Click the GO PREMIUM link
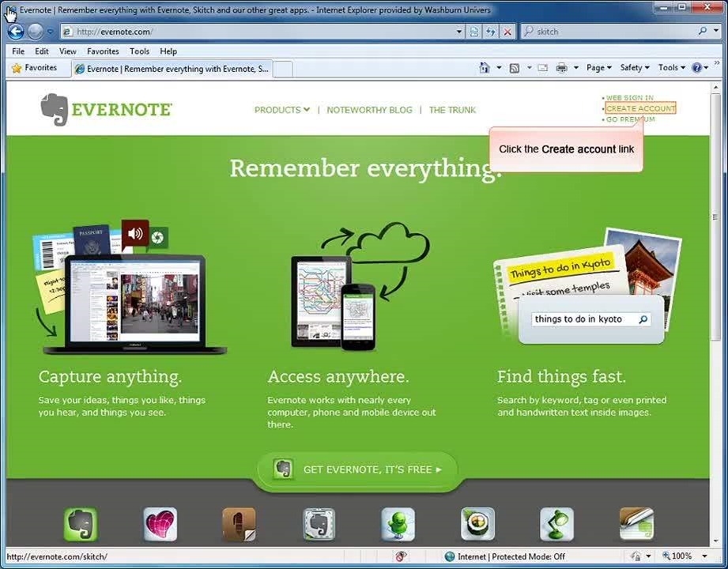Image resolution: width=728 pixels, height=569 pixels. tap(631, 119)
